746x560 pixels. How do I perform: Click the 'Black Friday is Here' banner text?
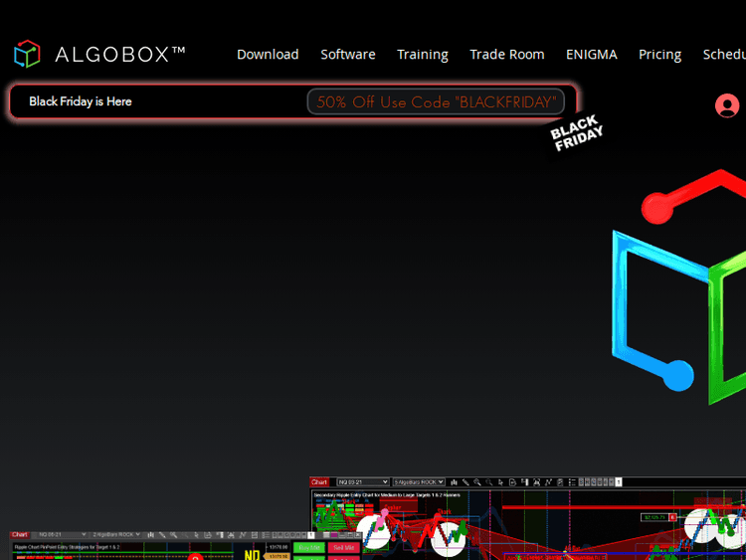(x=81, y=101)
